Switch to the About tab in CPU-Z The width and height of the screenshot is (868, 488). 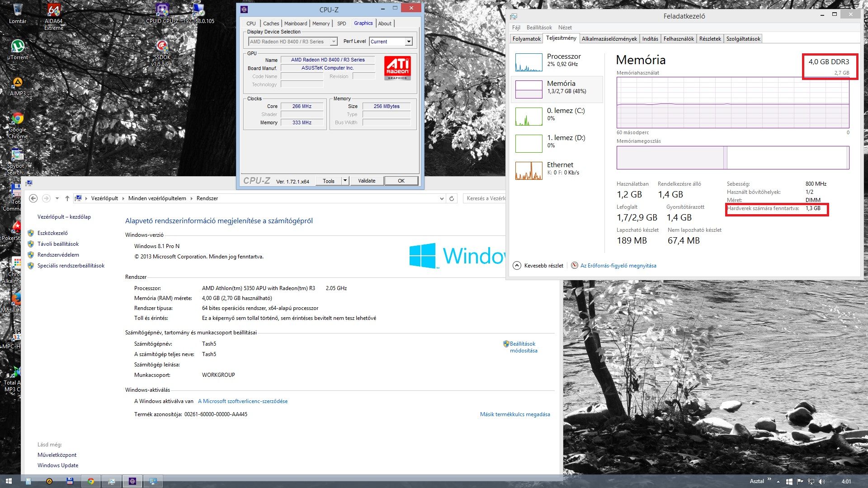[x=385, y=23]
